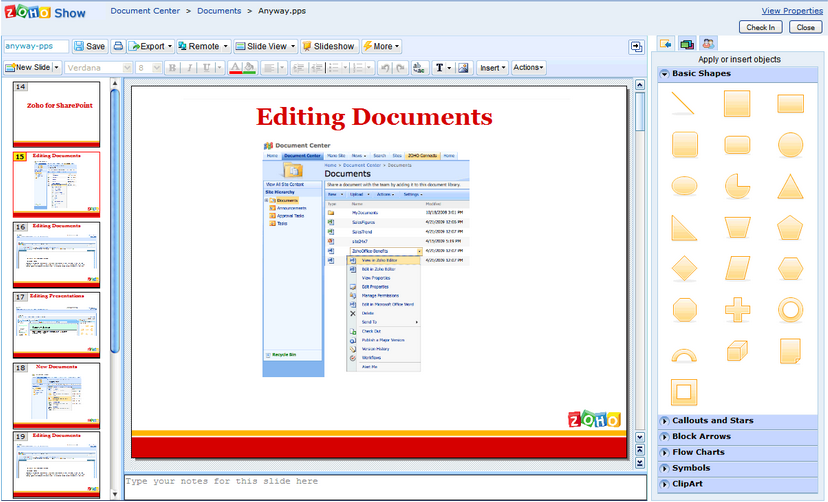Click the Documents breadcrumb link
This screenshot has width=828, height=502.
click(x=218, y=12)
